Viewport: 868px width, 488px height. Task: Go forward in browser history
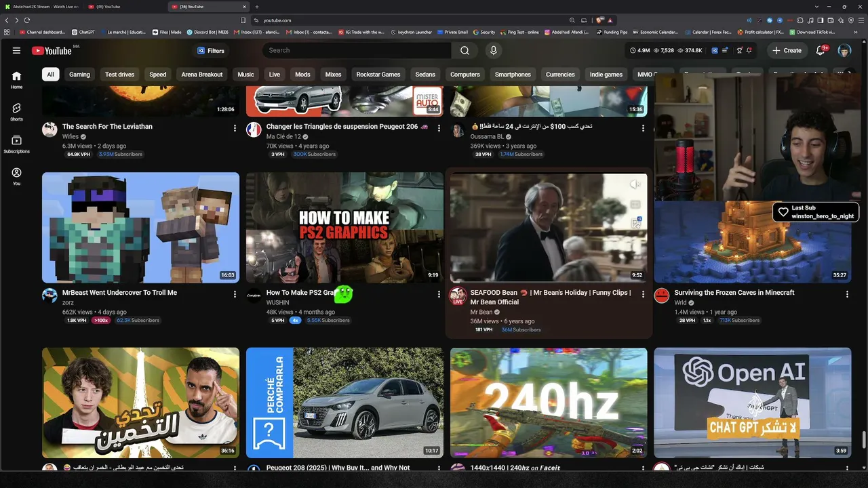16,20
